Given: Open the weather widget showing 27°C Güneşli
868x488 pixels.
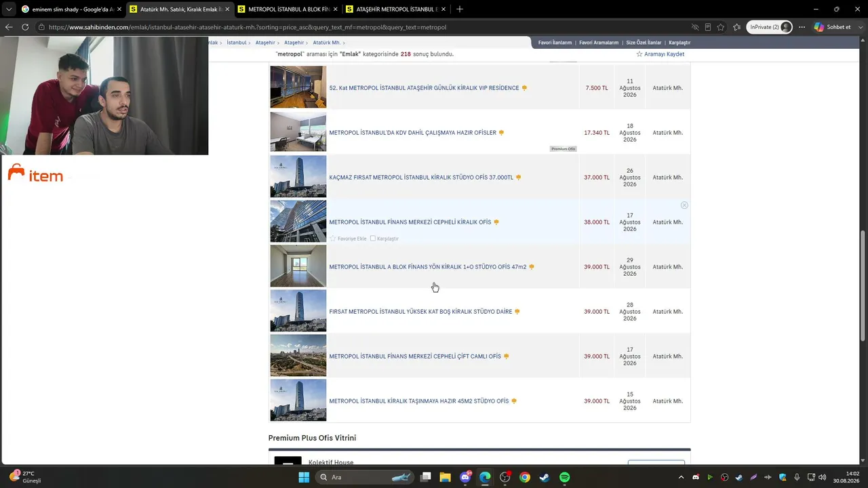Looking at the screenshot, I should [27, 477].
